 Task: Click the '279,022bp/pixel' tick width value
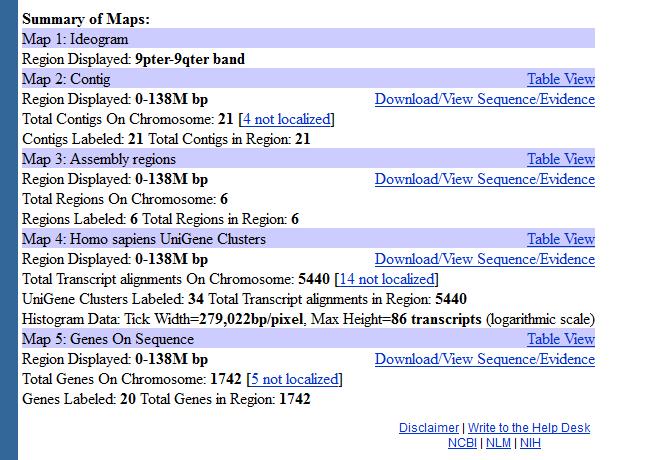click(251, 319)
